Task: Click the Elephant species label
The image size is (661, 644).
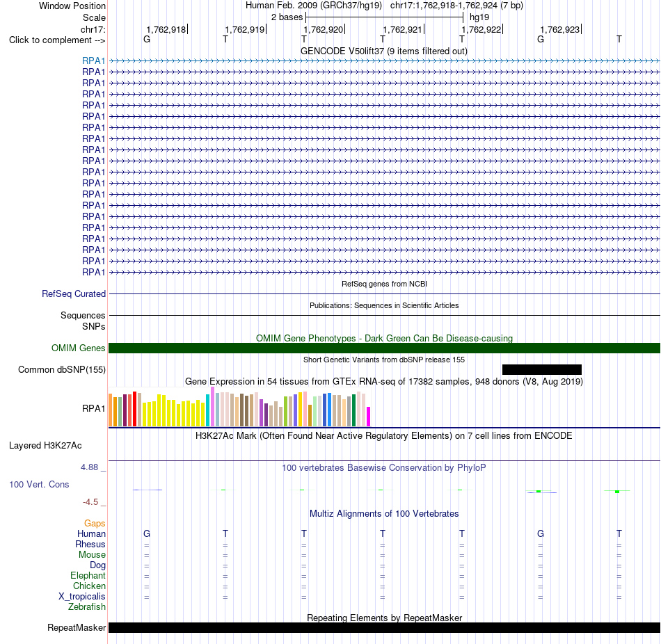Action: click(88, 575)
